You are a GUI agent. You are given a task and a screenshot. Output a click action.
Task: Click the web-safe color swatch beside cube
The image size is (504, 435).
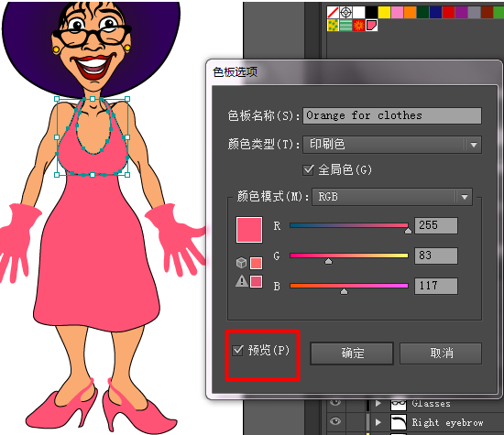[x=256, y=263]
